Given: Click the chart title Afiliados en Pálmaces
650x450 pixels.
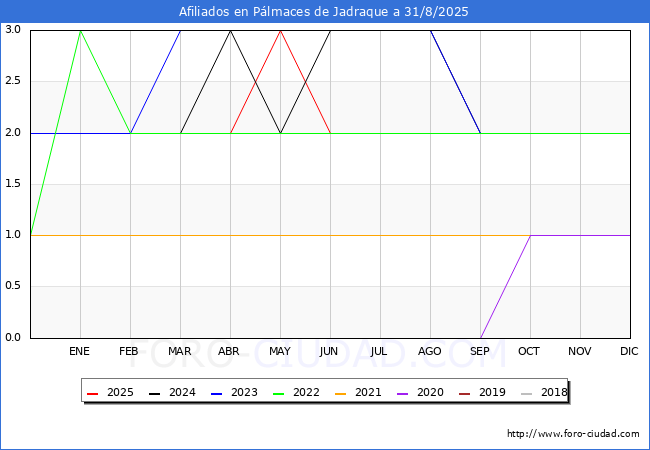Looking at the screenshot, I should [323, 12].
